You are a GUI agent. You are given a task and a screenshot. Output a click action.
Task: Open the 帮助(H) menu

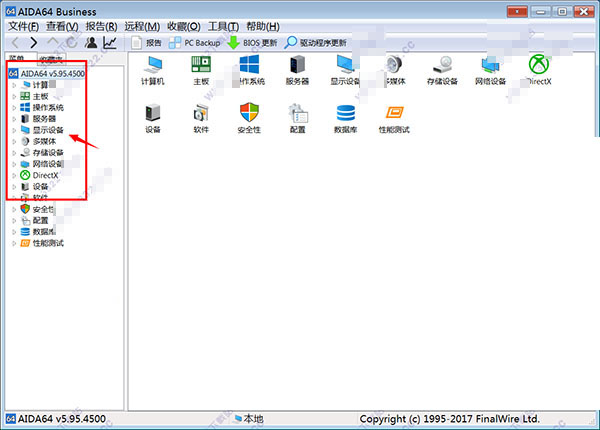[x=263, y=26]
